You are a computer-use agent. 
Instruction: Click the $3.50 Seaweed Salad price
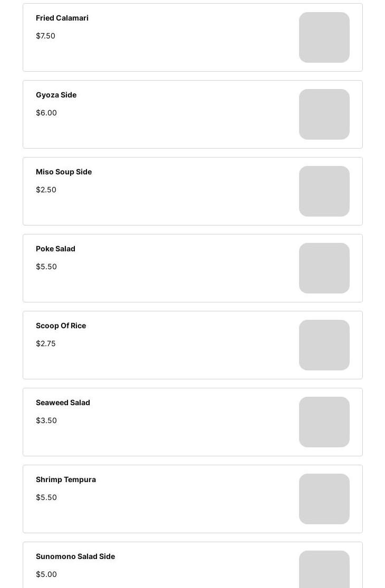tap(46, 420)
